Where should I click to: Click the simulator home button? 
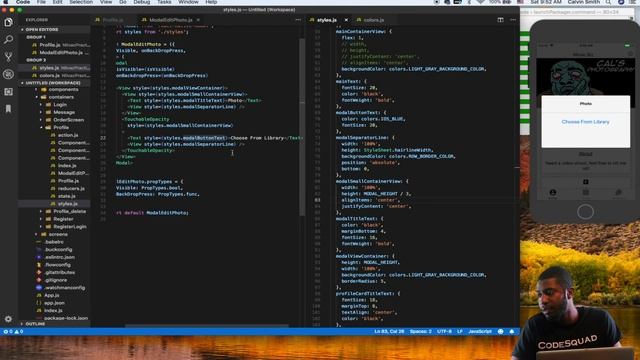pyautogui.click(x=585, y=212)
